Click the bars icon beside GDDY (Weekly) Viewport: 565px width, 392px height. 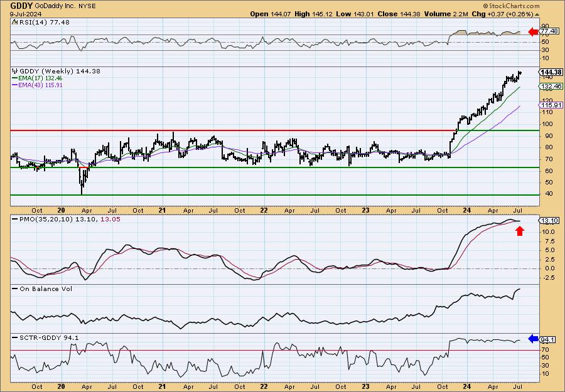coord(15,71)
